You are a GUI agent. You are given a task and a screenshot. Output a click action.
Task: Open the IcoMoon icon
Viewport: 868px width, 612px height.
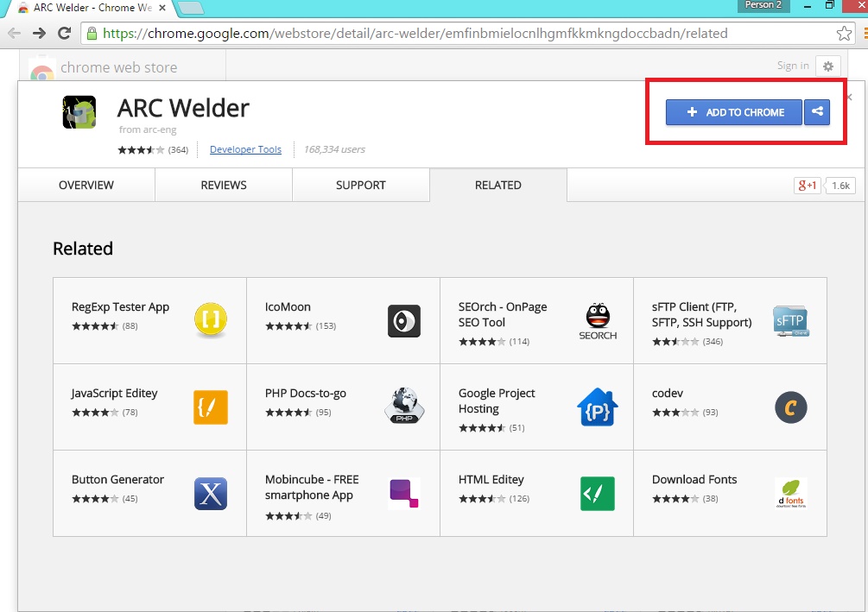pyautogui.click(x=404, y=321)
